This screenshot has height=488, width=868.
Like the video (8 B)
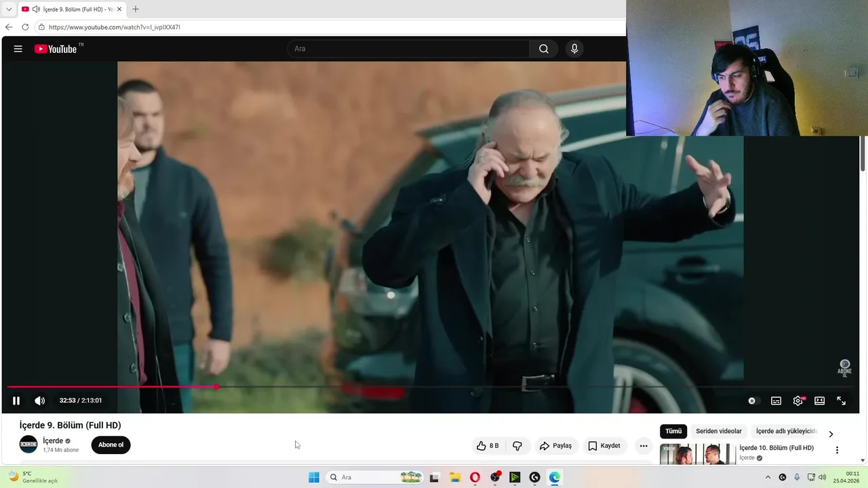(x=487, y=445)
